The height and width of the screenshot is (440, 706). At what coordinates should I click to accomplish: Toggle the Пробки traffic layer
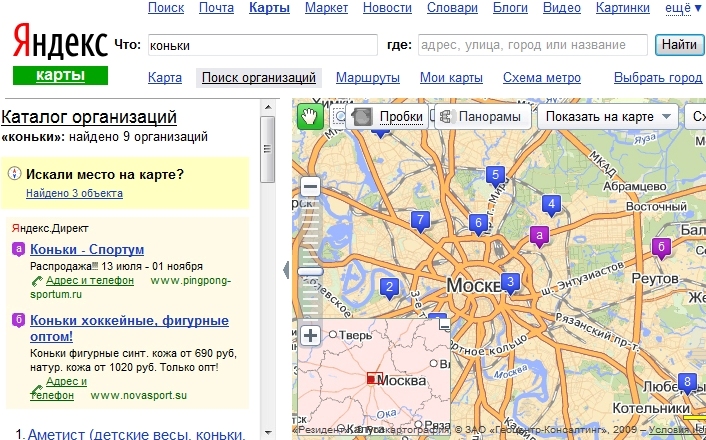click(389, 117)
